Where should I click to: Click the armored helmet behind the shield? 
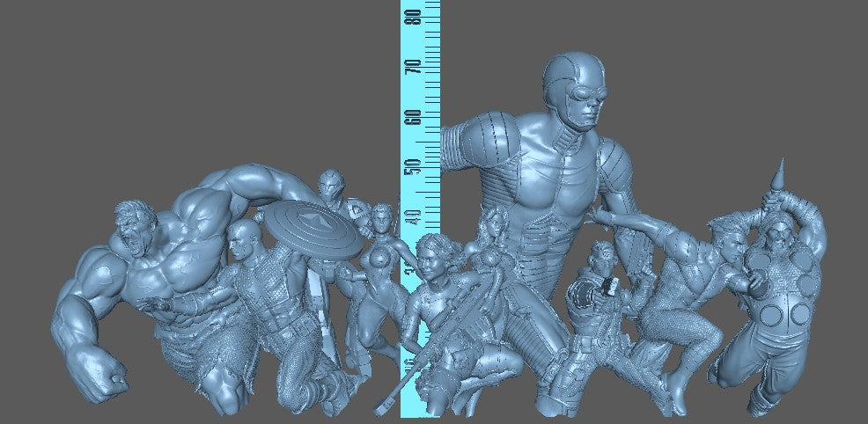[331, 186]
